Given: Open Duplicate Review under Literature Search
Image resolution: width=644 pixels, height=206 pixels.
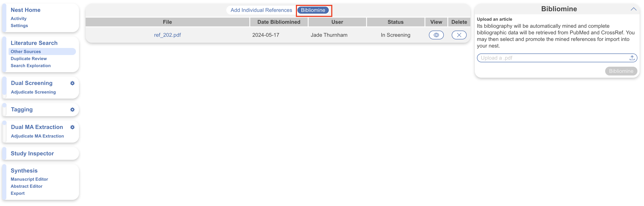Looking at the screenshot, I should click(29, 59).
